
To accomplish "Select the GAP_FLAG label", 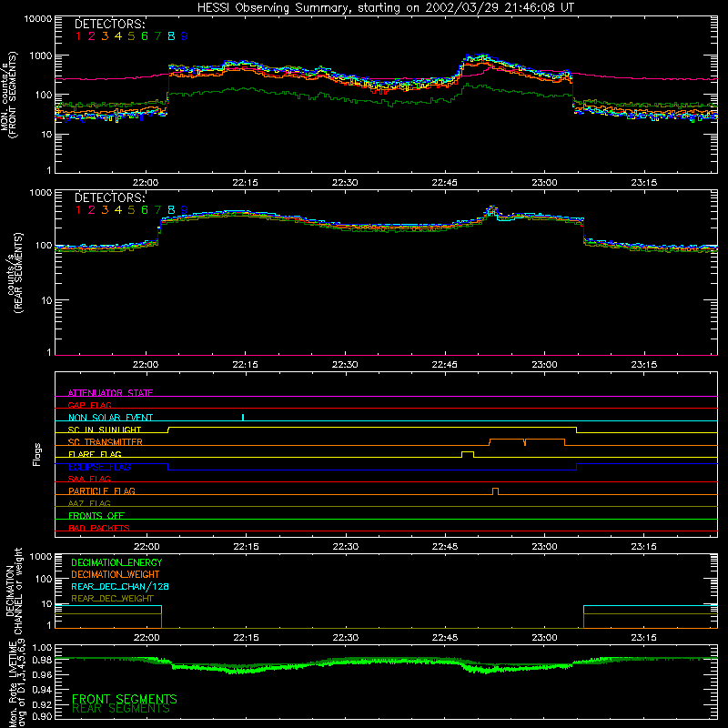I will pyautogui.click(x=89, y=405).
